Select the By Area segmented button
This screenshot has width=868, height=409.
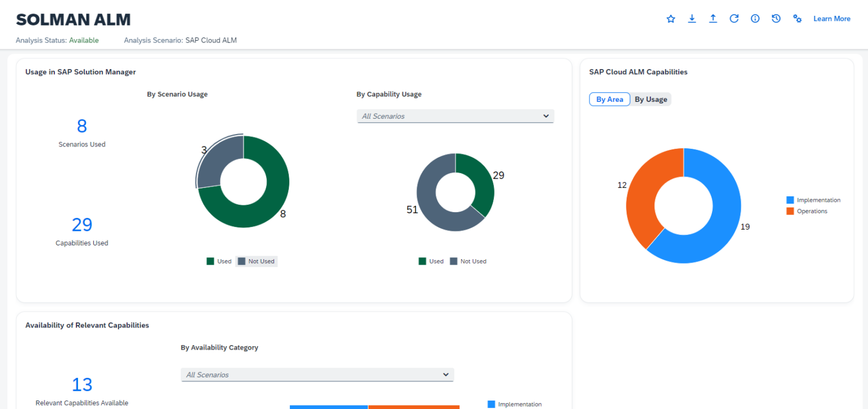609,100
